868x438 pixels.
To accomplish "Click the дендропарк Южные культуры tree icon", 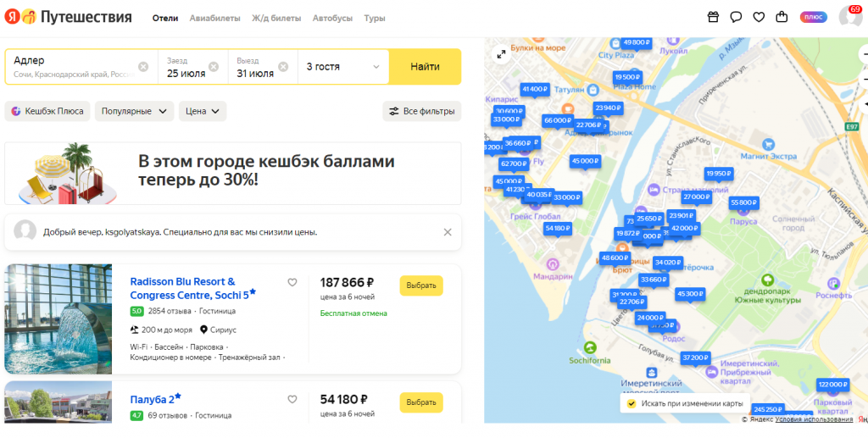I will 766,280.
